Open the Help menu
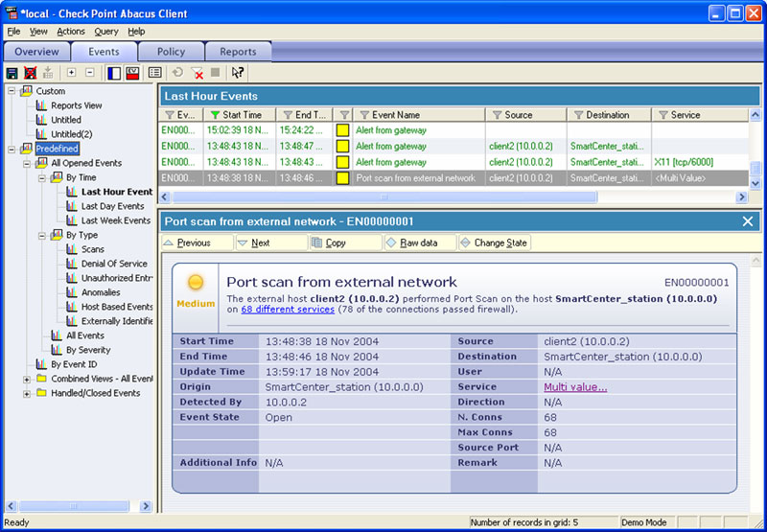The width and height of the screenshot is (767, 532). [136, 32]
